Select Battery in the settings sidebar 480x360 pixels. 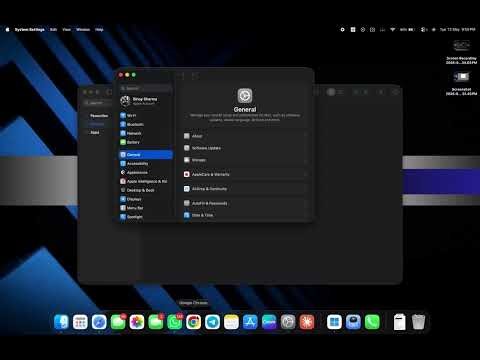pos(146,142)
